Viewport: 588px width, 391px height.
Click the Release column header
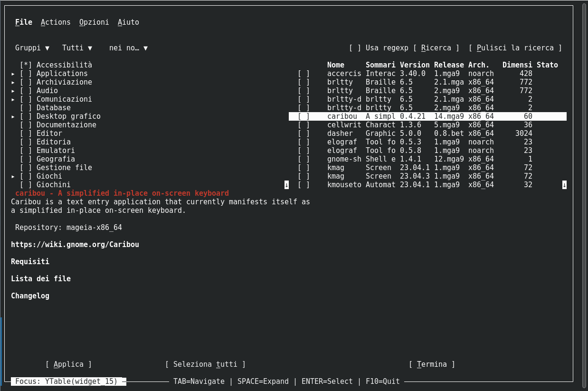[x=449, y=65]
